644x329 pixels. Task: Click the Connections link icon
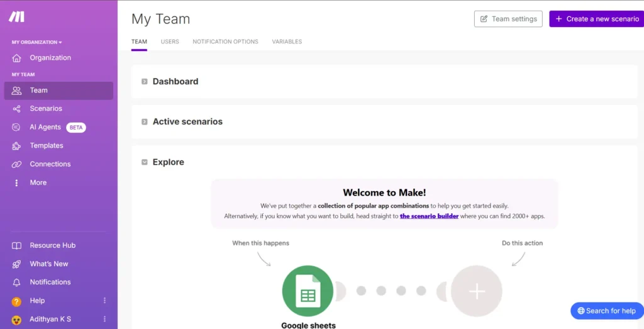[16, 164]
